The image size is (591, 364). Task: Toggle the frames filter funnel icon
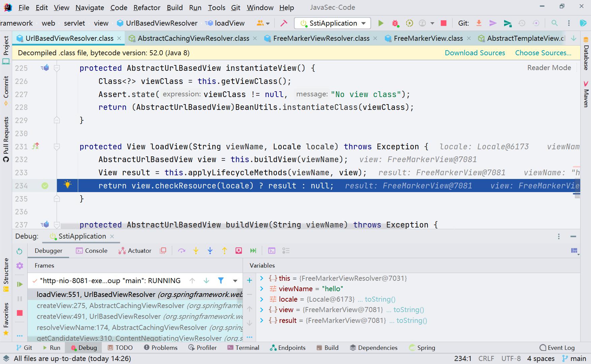[x=221, y=280]
